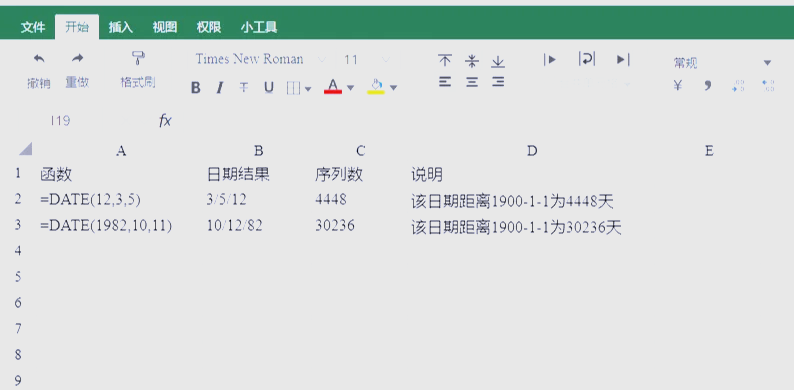Switch to the 小工具 tab
The height and width of the screenshot is (390, 794).
(x=259, y=27)
